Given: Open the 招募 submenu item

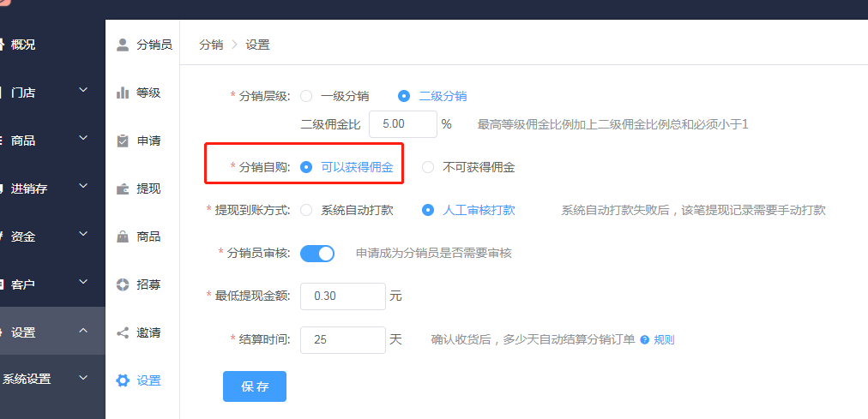Looking at the screenshot, I should coord(148,284).
